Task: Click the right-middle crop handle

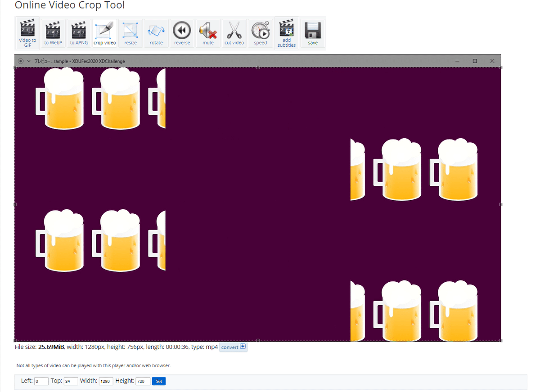Action: point(501,204)
